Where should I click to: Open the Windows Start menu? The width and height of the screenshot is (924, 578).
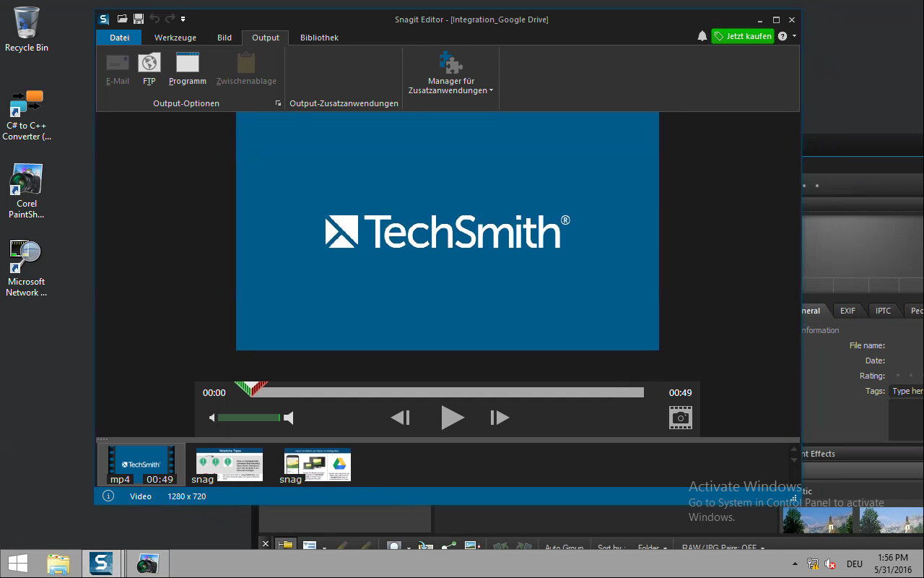[18, 564]
